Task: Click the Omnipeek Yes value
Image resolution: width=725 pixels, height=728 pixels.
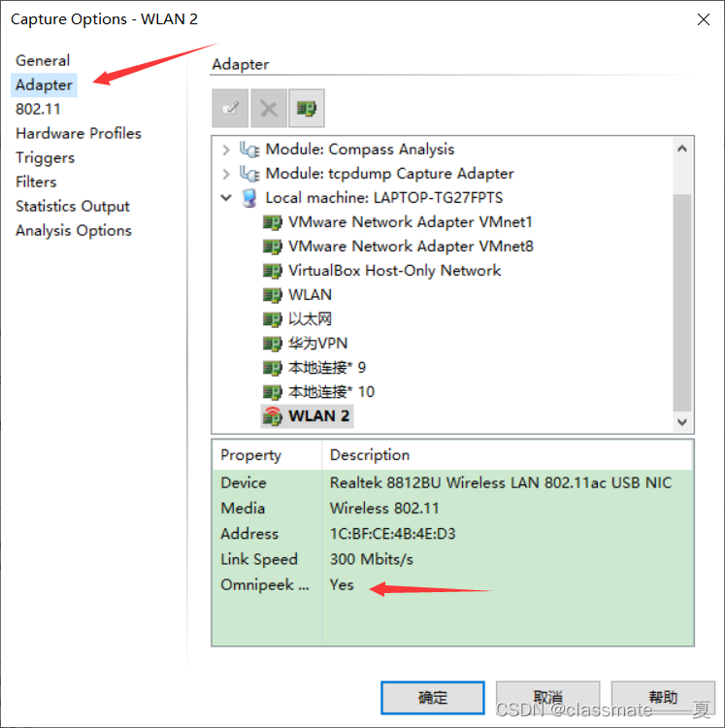Action: (x=342, y=585)
